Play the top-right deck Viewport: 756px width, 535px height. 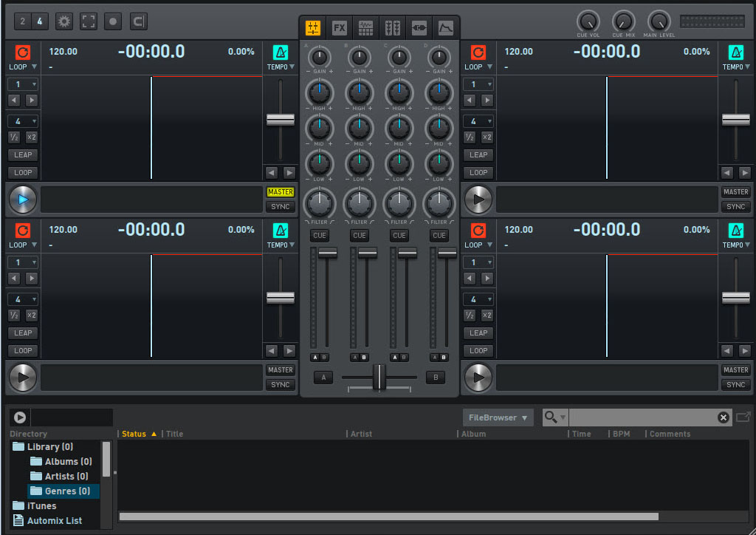(x=478, y=200)
